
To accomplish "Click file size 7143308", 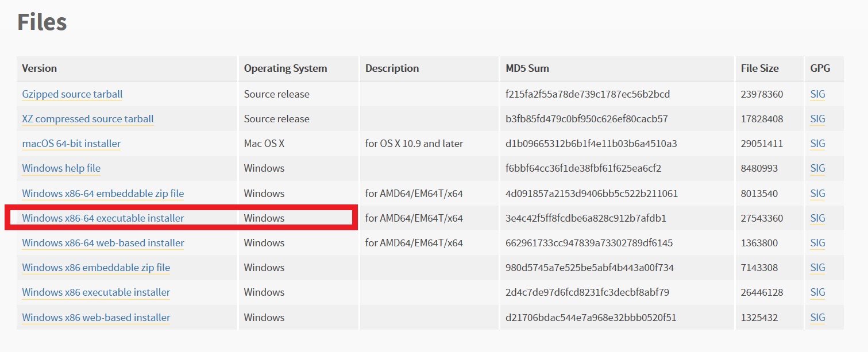I will [x=759, y=268].
